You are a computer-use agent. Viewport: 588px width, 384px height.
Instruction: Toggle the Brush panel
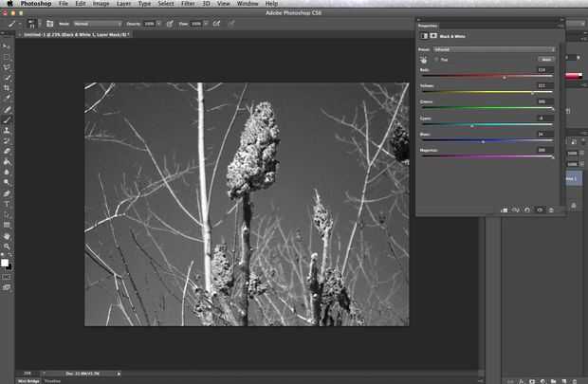(x=49, y=24)
